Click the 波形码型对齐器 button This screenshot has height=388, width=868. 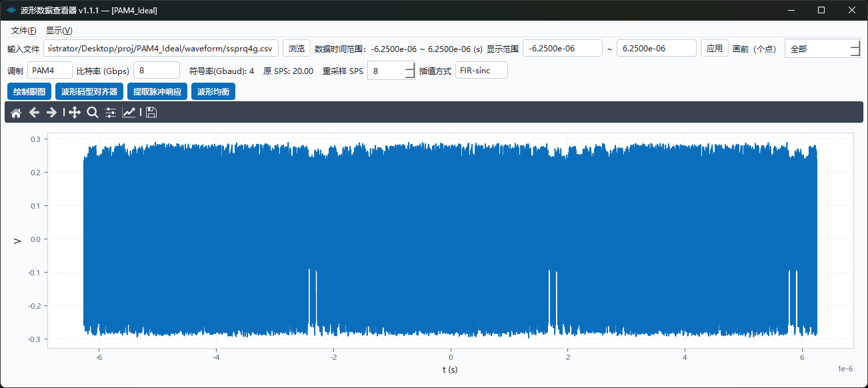89,91
